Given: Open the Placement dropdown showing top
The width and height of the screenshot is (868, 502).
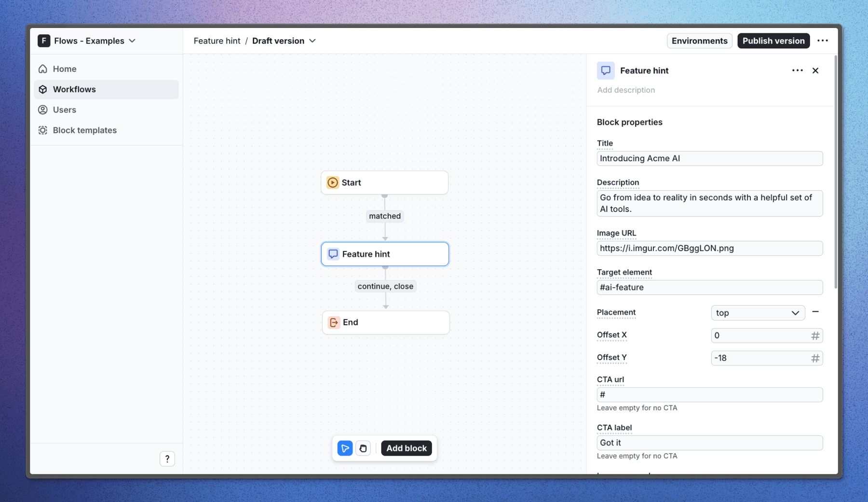Looking at the screenshot, I should pyautogui.click(x=758, y=312).
